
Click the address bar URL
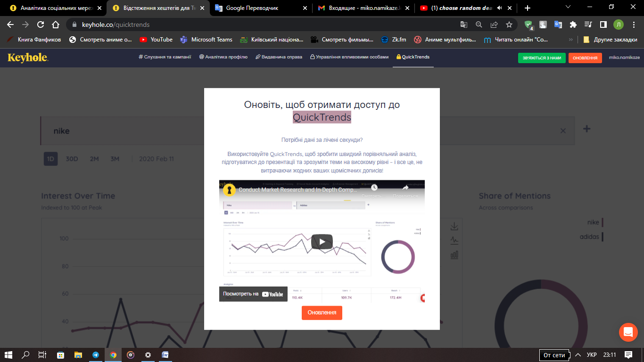coord(116,25)
